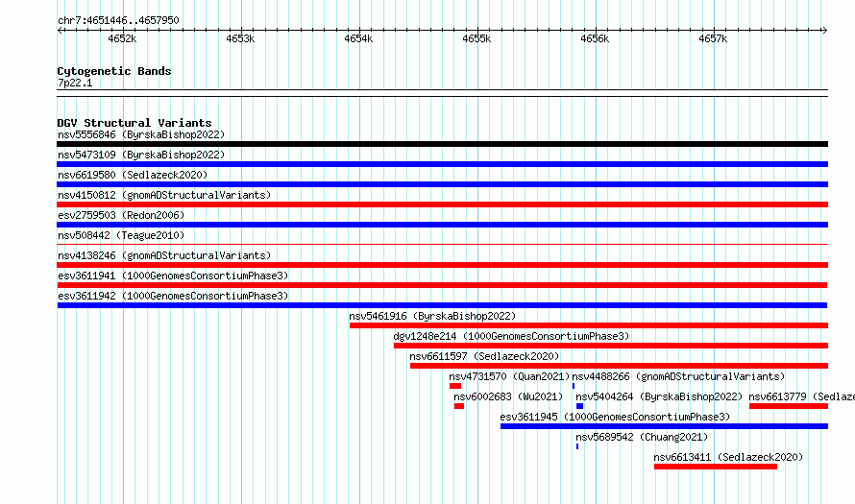
Task: Open dgv1248e214 (1000GenomesConsortiumPhase3) label
Action: [511, 336]
